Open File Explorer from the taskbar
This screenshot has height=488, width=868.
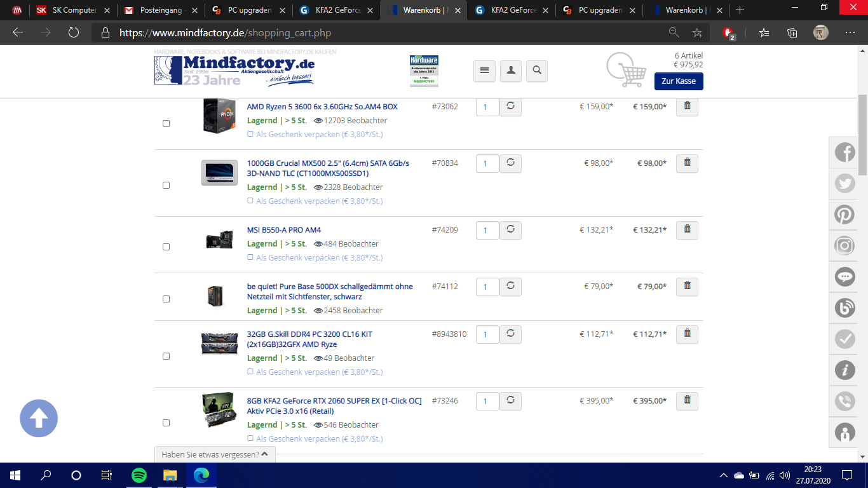click(170, 475)
